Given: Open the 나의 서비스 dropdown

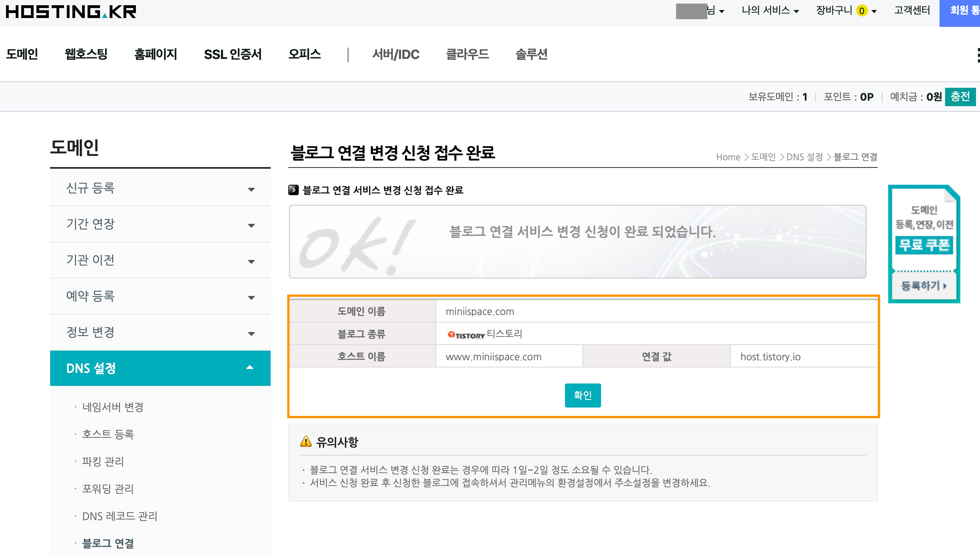Looking at the screenshot, I should (770, 11).
